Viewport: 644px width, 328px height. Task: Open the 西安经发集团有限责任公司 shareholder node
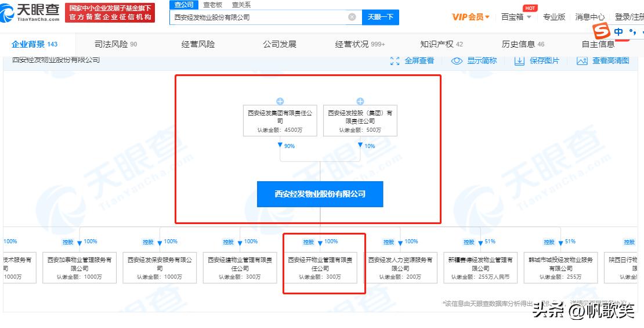pos(280,120)
